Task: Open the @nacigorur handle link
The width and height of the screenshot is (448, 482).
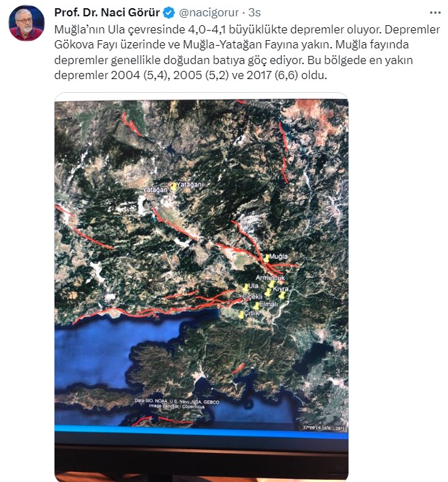Action: (209, 12)
